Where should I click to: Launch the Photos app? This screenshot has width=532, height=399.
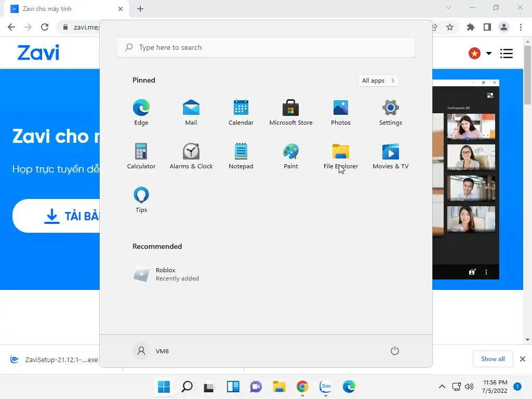click(341, 112)
